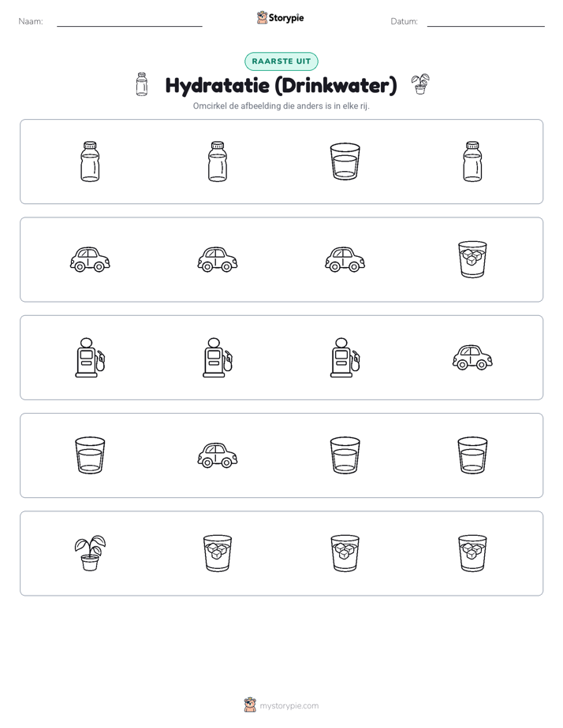Click the Datum input line
Viewport: 563px width, 728px height.
pyautogui.click(x=486, y=22)
